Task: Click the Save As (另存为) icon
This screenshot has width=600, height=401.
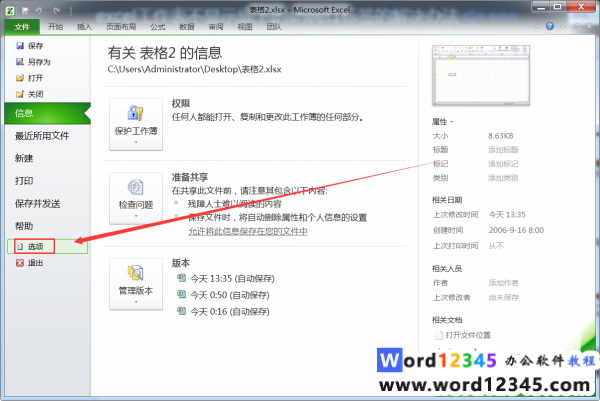Action: (20, 62)
